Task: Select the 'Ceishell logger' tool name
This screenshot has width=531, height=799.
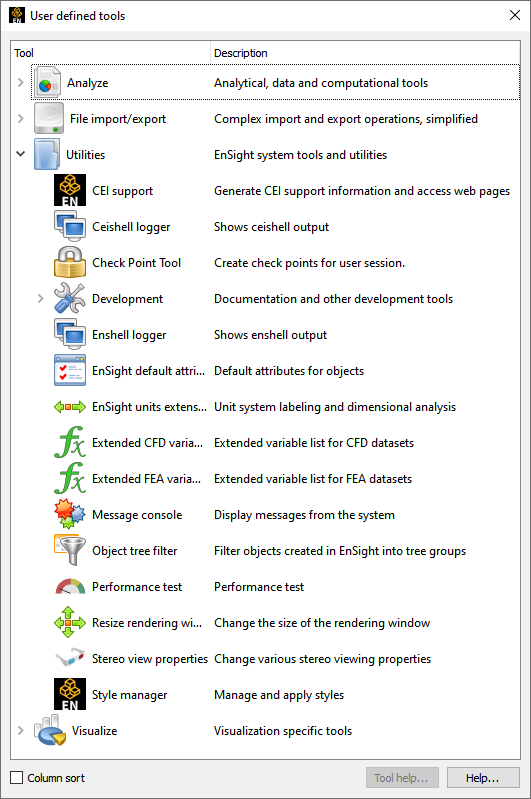Action: pyautogui.click(x=131, y=227)
